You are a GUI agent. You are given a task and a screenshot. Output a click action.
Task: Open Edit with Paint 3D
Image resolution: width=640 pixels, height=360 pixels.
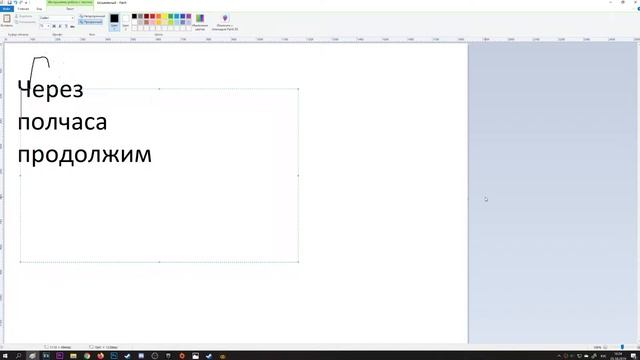(225, 22)
